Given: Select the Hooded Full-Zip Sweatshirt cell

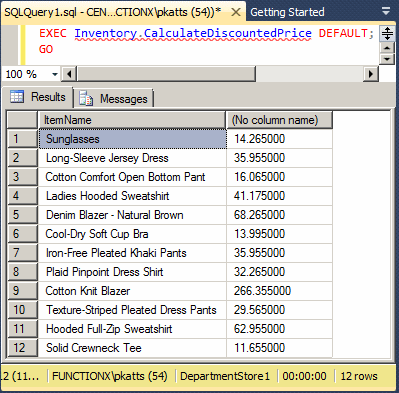Looking at the screenshot, I should tap(132, 329).
